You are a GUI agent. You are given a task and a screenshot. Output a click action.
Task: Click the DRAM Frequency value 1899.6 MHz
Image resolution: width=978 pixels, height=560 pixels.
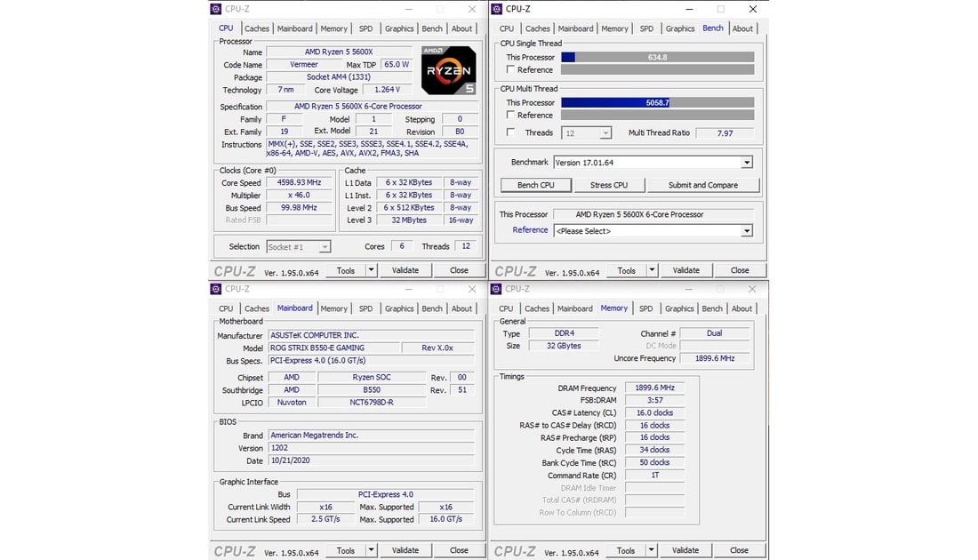tap(654, 388)
